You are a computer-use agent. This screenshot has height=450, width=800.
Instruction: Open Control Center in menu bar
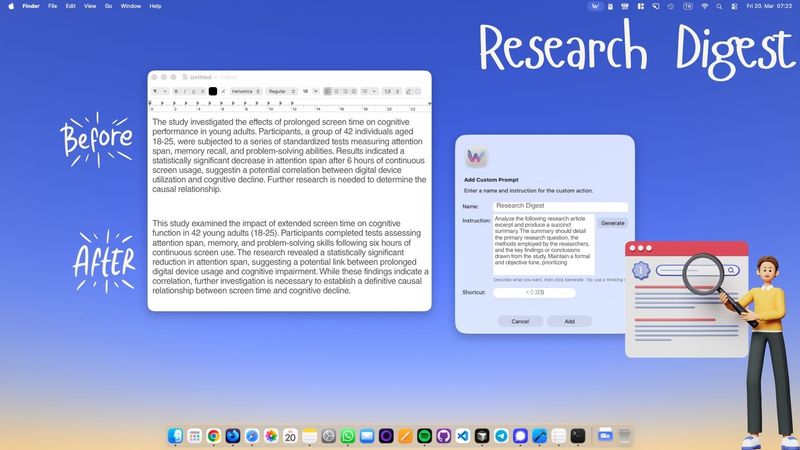point(734,6)
